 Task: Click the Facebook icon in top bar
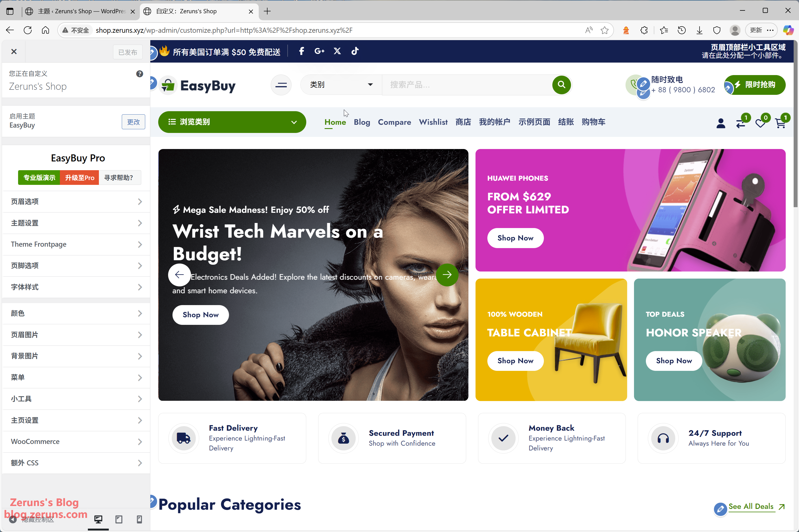coord(301,51)
